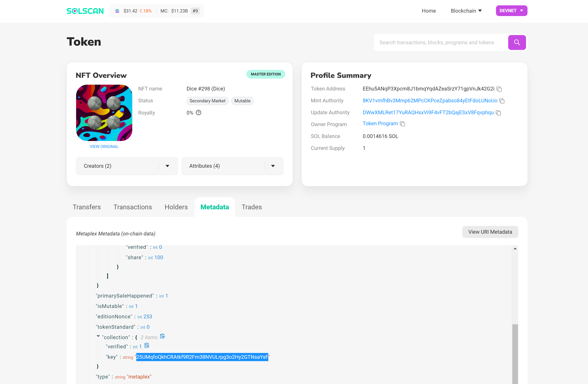Click the copy icon next to Token Address
The image size is (588, 384).
pyautogui.click(x=499, y=89)
